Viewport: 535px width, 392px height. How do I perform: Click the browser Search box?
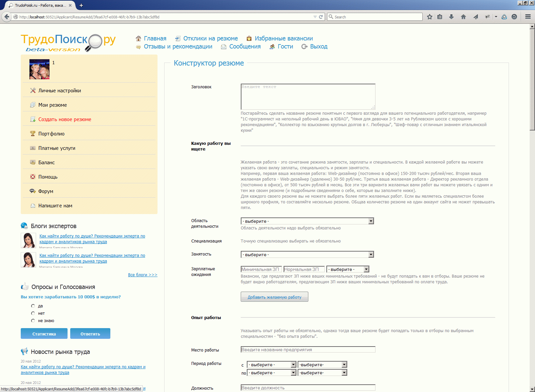375,17
